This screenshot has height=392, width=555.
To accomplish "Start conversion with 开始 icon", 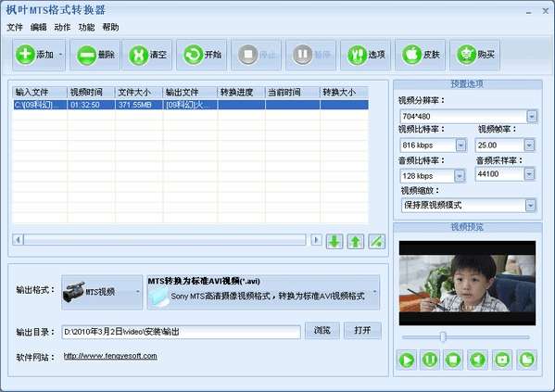I will click(202, 55).
